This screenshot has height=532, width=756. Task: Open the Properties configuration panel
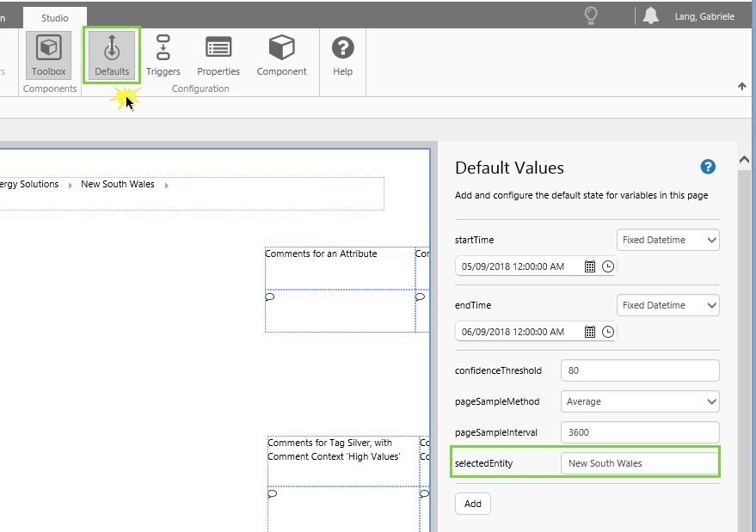(218, 56)
